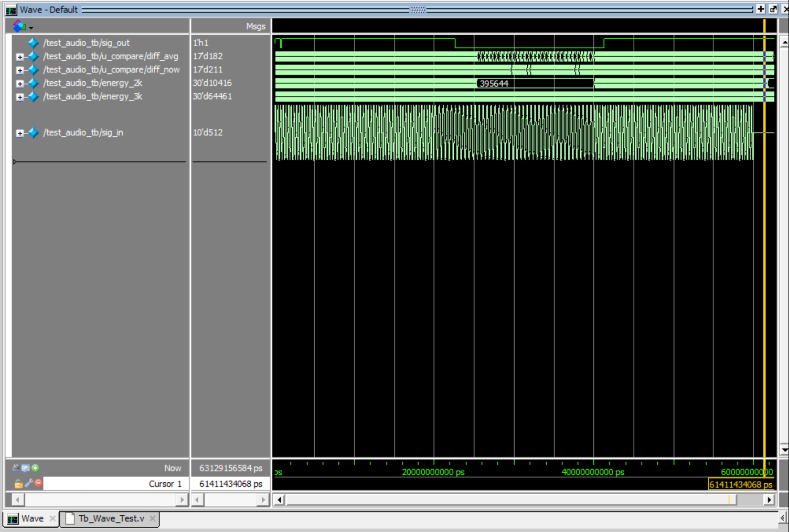
Task: Toggle the Cursor 1 lock icon
Action: click(x=19, y=484)
